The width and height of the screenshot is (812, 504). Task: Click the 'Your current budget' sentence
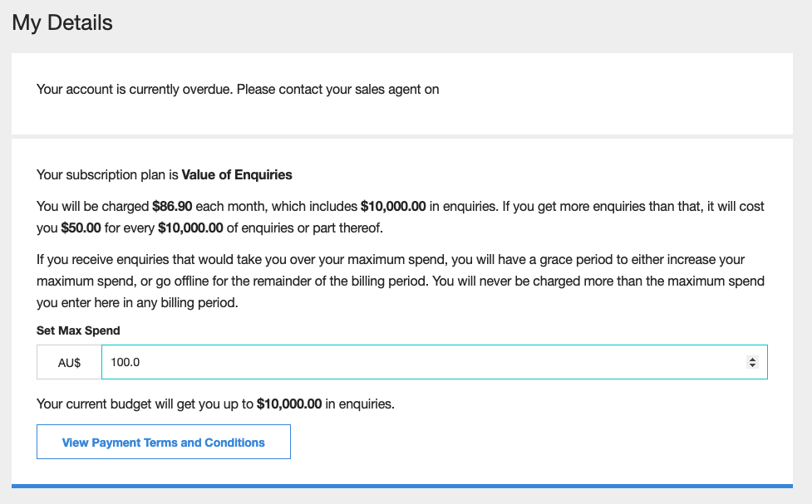[215, 404]
